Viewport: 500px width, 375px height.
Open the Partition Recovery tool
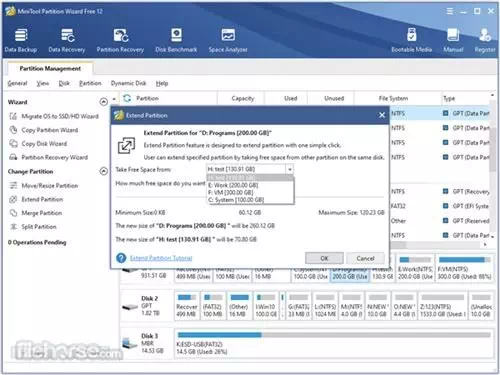coord(120,40)
